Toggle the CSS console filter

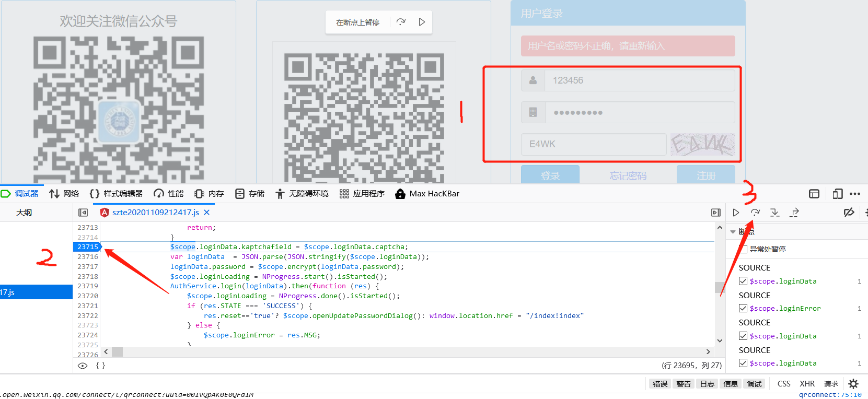pyautogui.click(x=784, y=384)
